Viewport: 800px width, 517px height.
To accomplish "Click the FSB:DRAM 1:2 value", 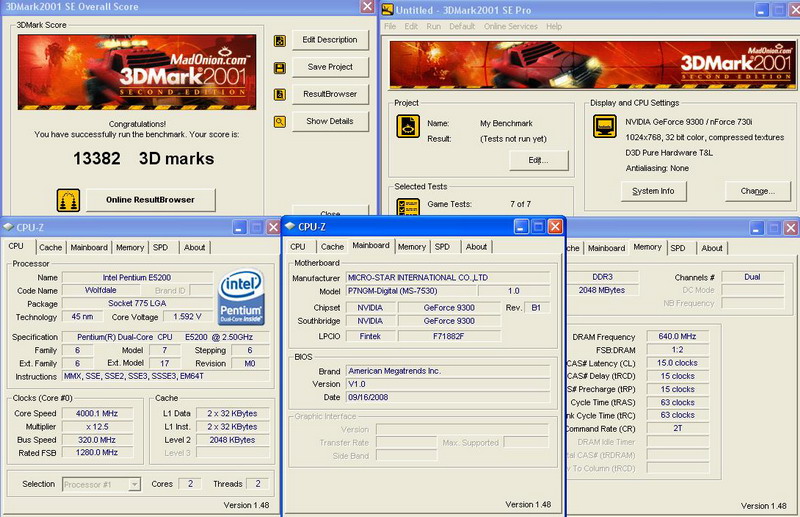I will coord(678,350).
